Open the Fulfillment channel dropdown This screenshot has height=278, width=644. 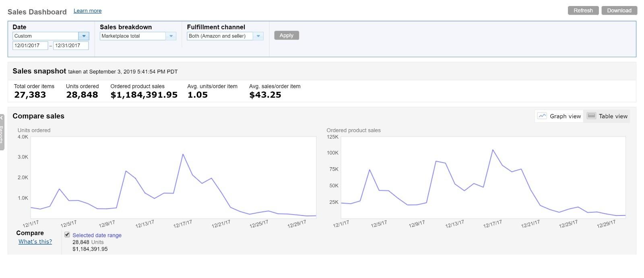tap(258, 36)
